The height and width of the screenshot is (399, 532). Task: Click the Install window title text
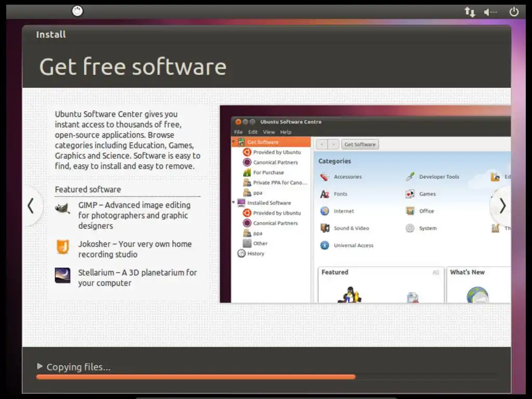[x=51, y=35]
